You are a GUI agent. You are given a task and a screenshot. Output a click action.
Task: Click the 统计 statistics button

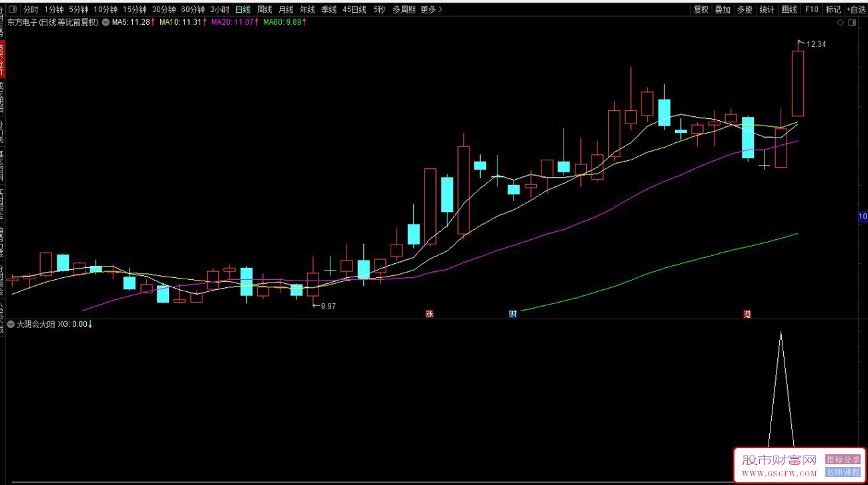(767, 9)
